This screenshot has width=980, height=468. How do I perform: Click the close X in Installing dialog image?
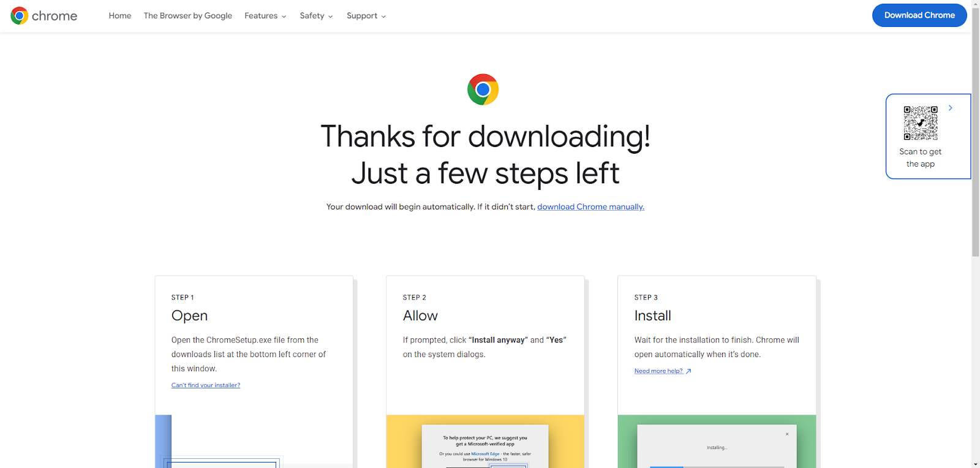click(x=787, y=434)
